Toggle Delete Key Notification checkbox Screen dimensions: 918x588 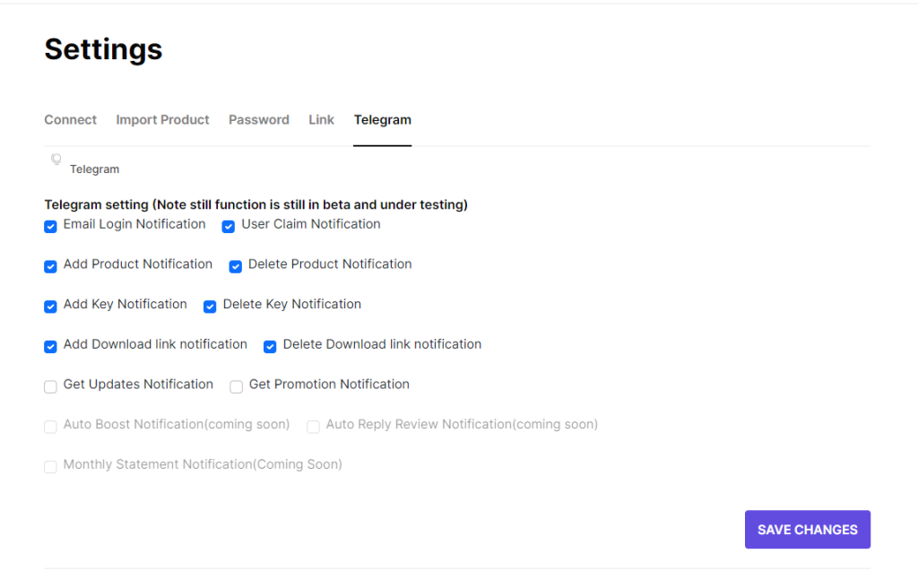[210, 307]
